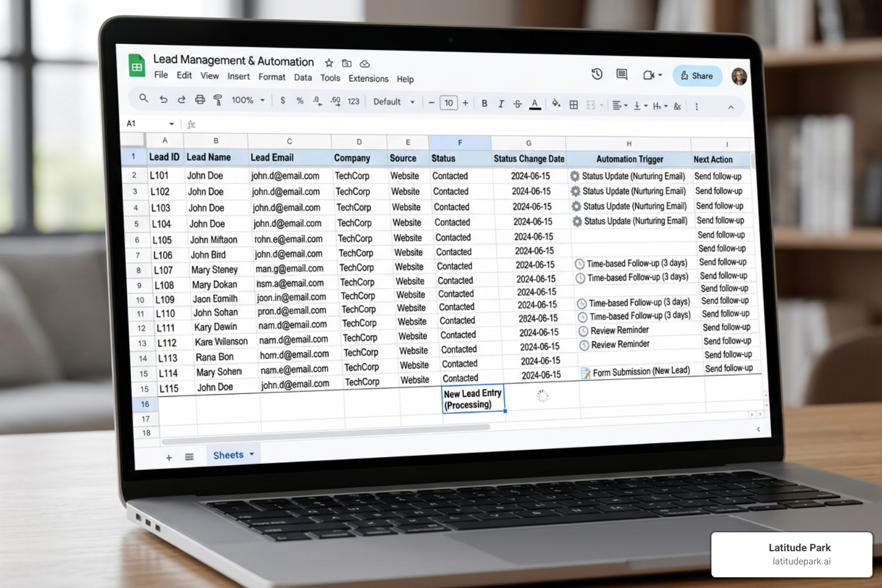Format as percent

pos(300,100)
